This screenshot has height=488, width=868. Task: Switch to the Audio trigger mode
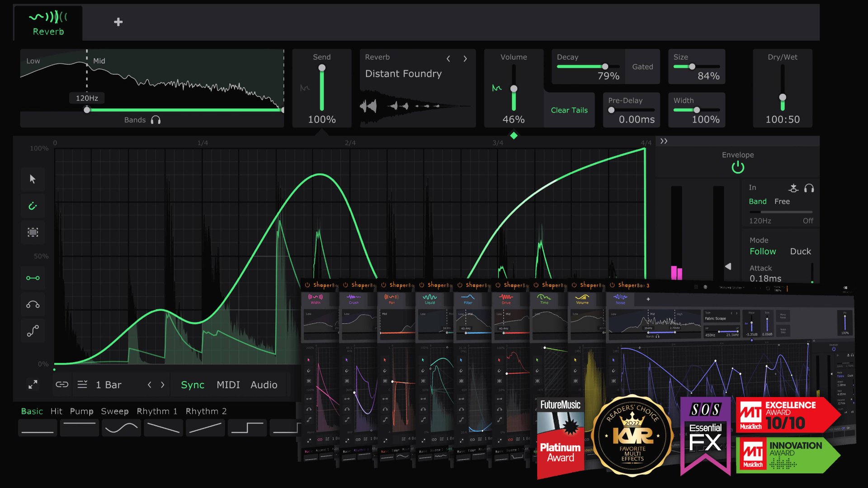tap(264, 384)
